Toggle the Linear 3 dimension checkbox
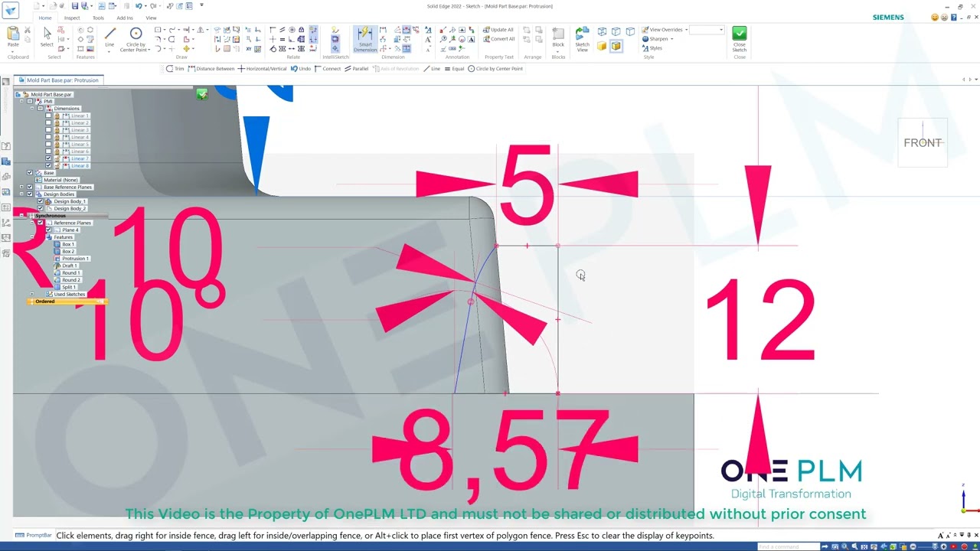980x551 pixels. click(48, 130)
